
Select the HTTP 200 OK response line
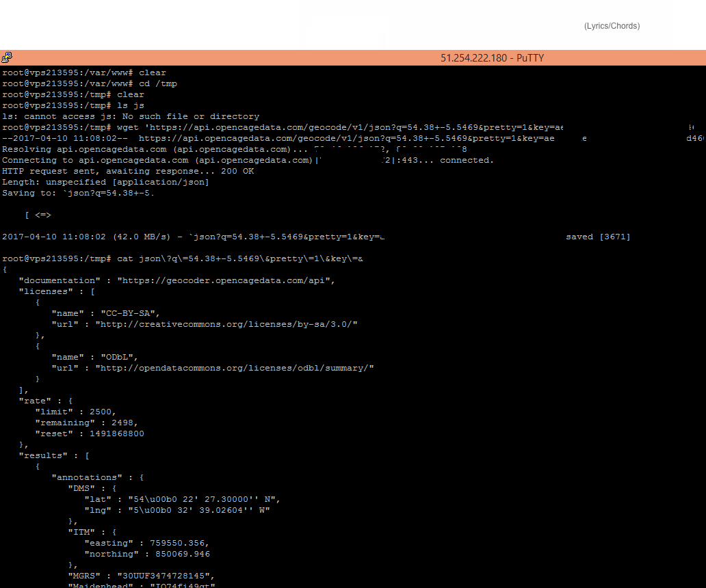(127, 170)
